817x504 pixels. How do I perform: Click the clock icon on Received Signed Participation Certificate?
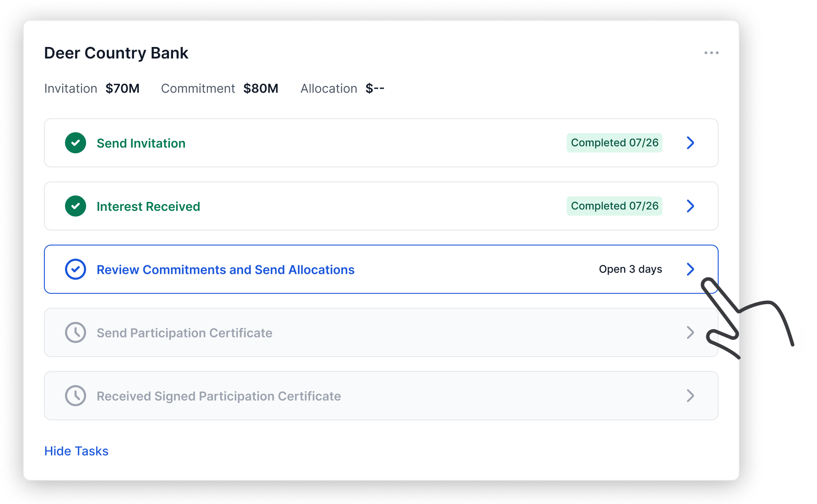(x=76, y=396)
